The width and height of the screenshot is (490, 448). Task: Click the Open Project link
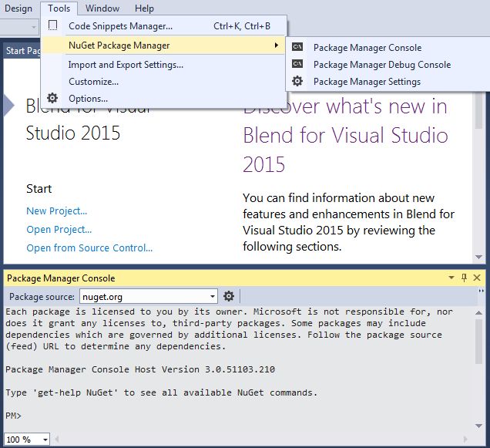coord(59,229)
